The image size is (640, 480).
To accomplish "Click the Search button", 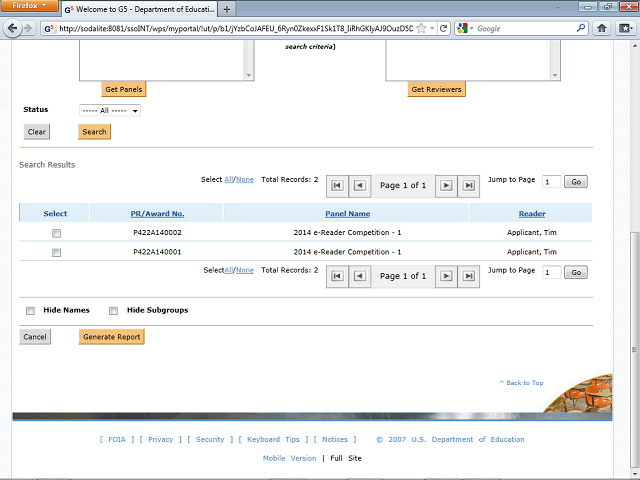I will (94, 132).
